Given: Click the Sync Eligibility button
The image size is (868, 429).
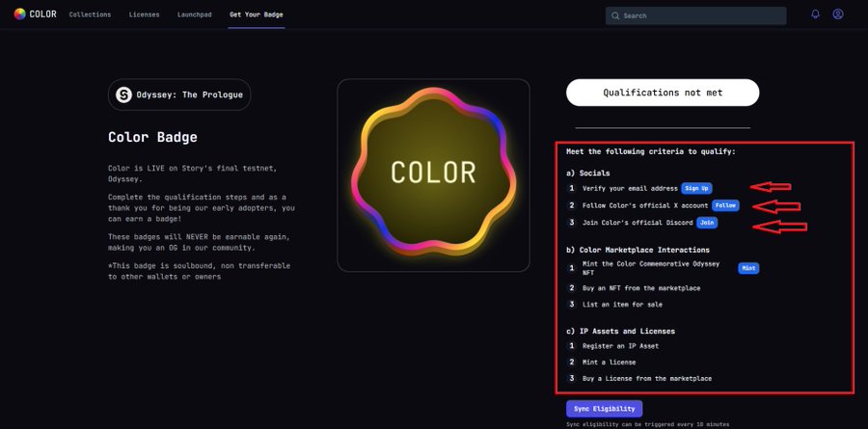Looking at the screenshot, I should [604, 409].
